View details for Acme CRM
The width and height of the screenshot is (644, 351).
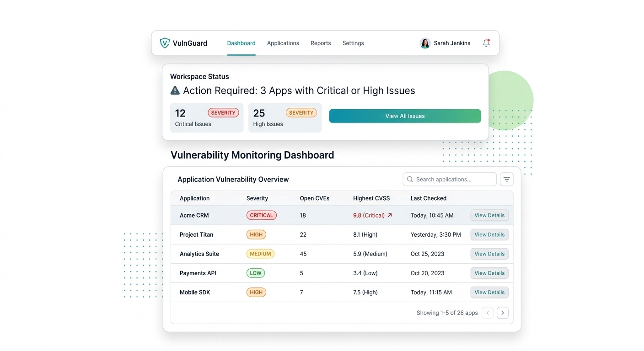tap(489, 215)
